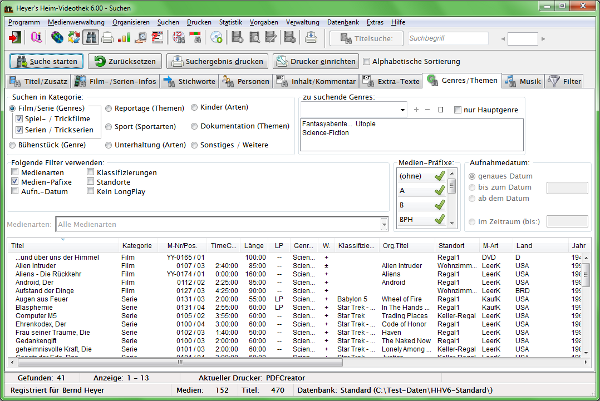Toggle the Medien-Präfixe filter checkbox
The width and height of the screenshot is (600, 401).
[x=17, y=181]
